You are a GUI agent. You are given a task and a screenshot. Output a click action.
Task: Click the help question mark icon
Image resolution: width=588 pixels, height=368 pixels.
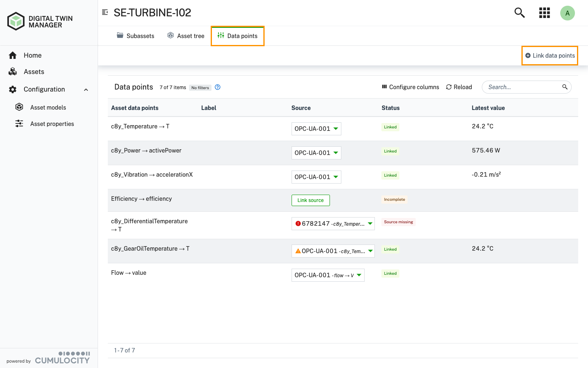[218, 87]
